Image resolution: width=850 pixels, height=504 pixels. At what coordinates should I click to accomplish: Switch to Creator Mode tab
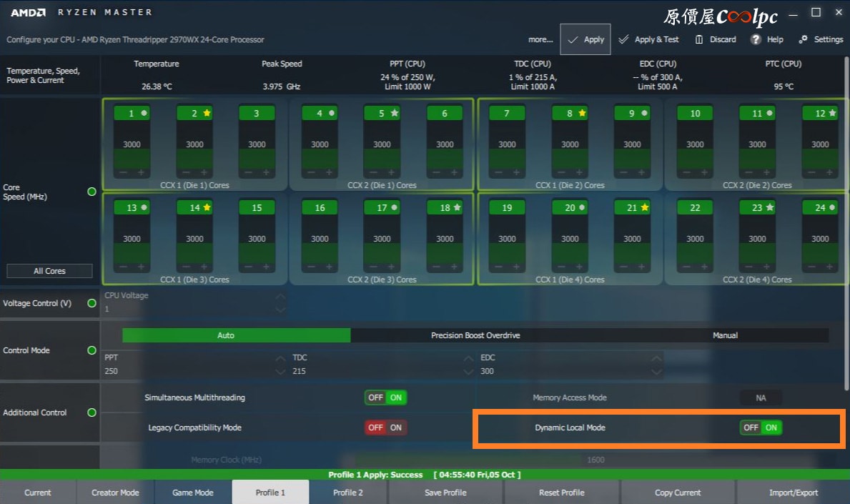(x=116, y=492)
